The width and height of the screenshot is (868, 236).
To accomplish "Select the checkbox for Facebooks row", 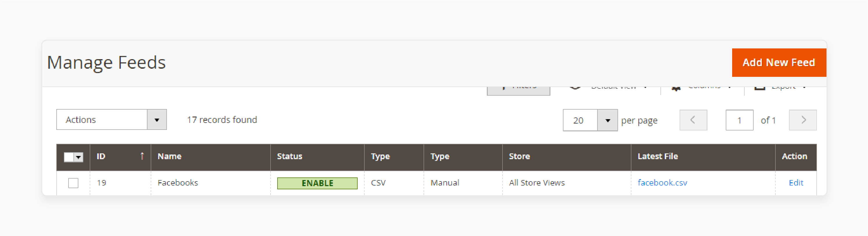I will pyautogui.click(x=73, y=183).
